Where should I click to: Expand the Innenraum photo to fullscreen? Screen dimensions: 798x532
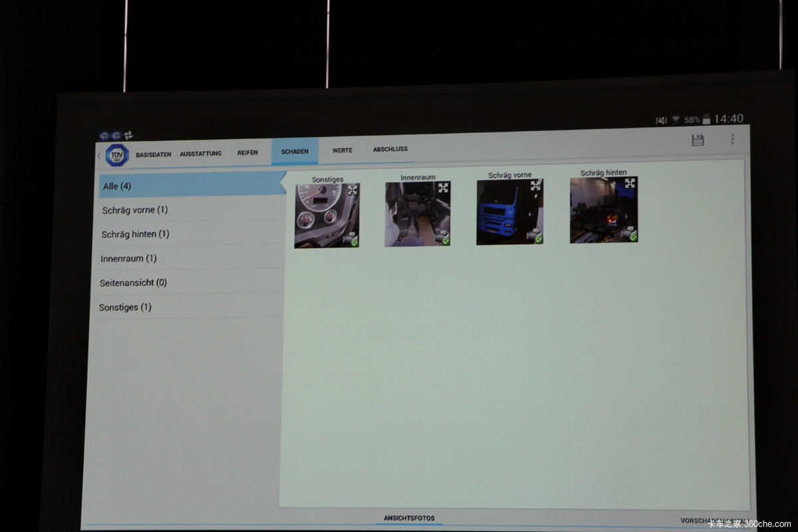tap(444, 188)
